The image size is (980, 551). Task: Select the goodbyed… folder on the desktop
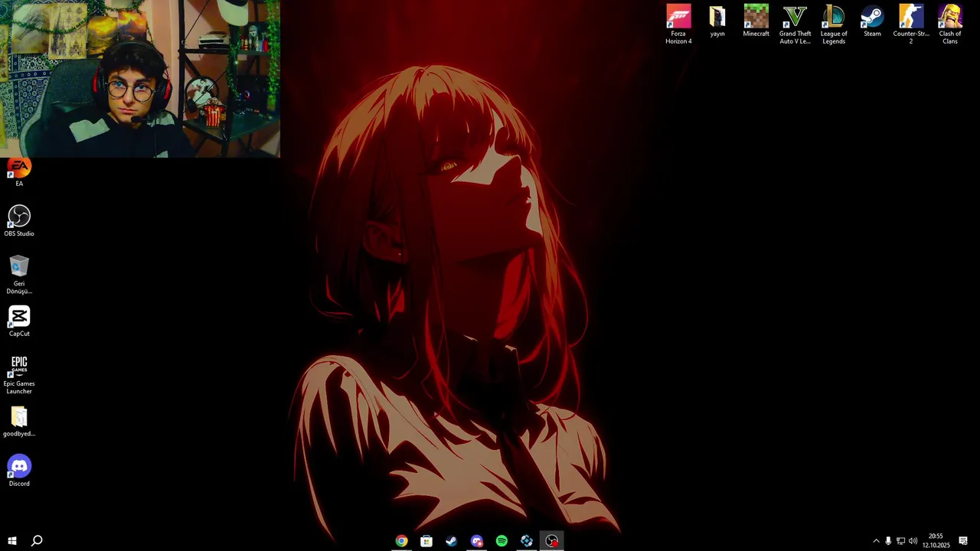tap(19, 421)
